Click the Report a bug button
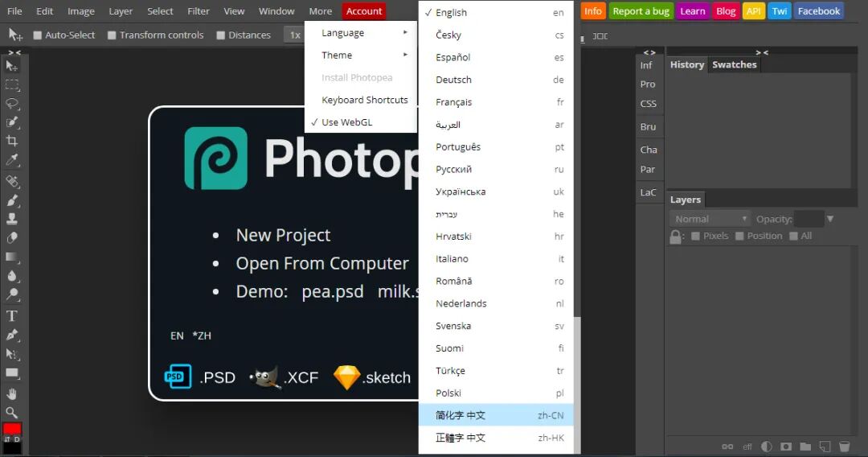 point(641,11)
